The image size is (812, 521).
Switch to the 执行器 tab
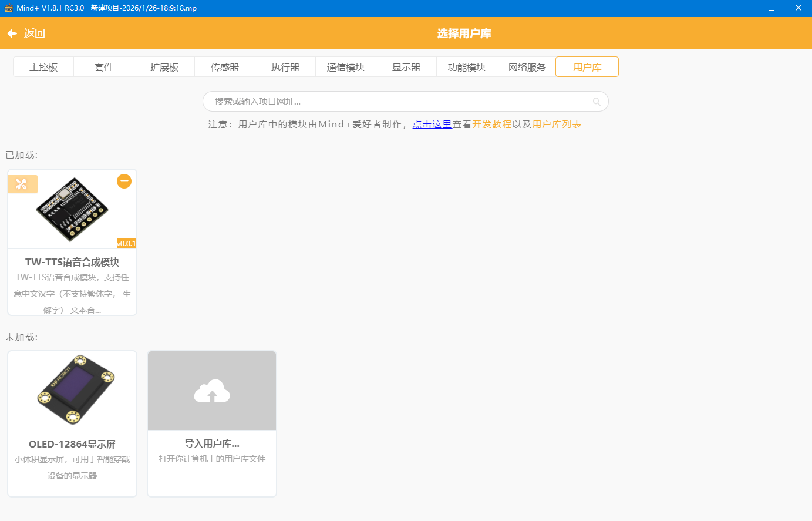(285, 67)
